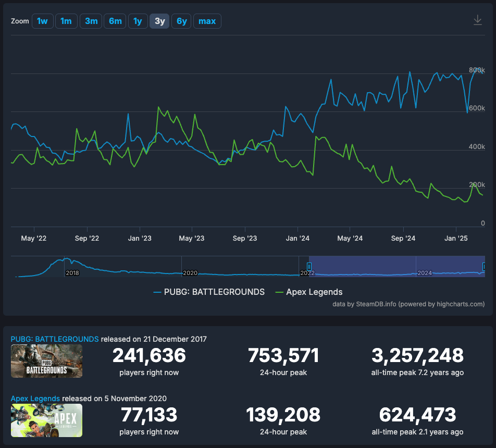Click 'released on 21 December 2017' text

[x=154, y=339]
